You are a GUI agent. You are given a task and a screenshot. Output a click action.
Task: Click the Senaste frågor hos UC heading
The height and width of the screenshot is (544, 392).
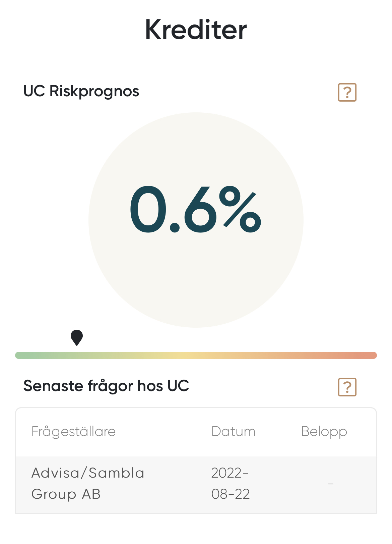tap(106, 386)
